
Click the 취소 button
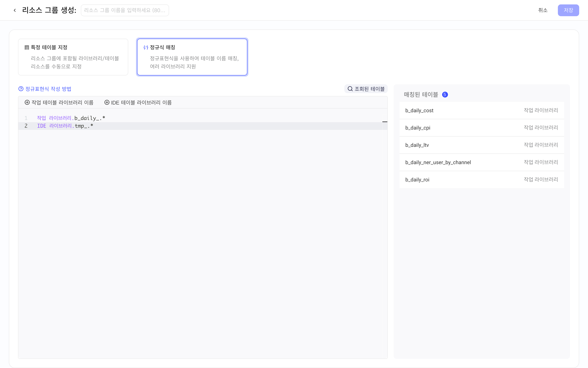(543, 10)
